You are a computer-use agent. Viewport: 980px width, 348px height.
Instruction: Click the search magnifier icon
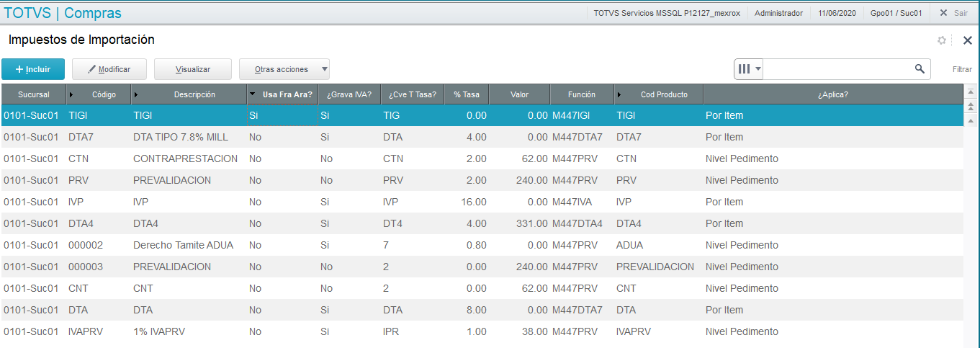920,69
